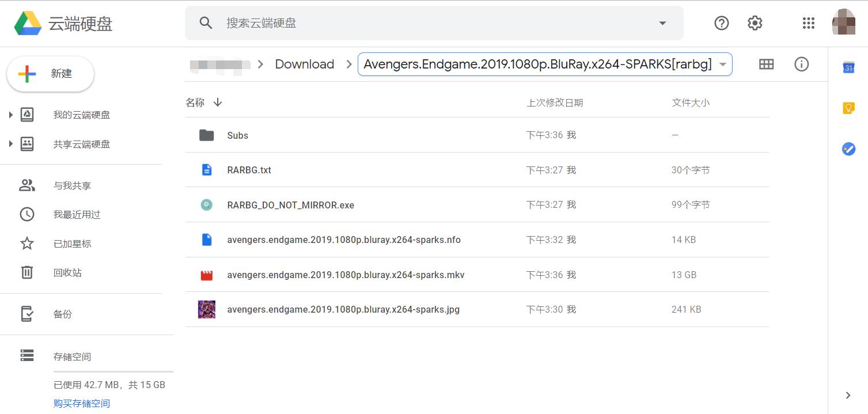Click the .jpg poster thumbnail
The height and width of the screenshot is (414, 868).
[206, 309]
